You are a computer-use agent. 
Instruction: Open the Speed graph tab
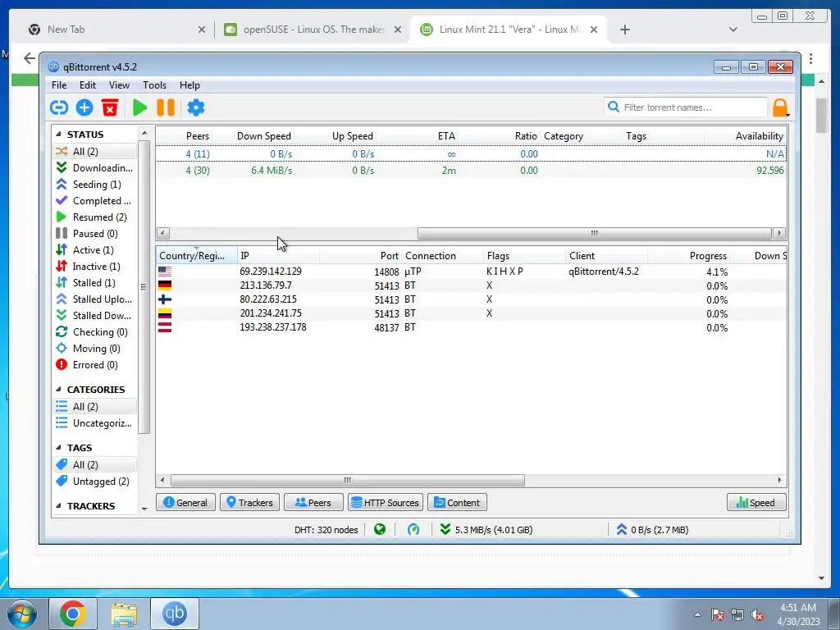click(x=756, y=503)
